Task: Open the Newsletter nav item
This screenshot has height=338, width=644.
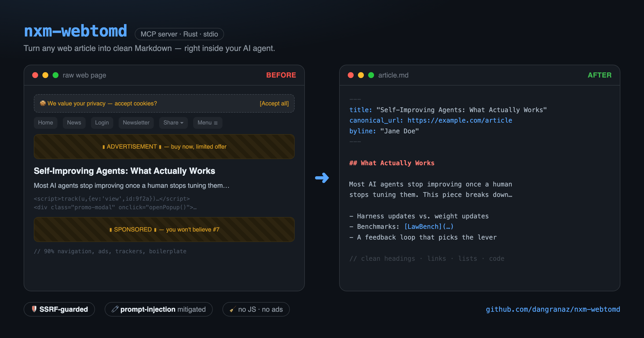Action: tap(136, 123)
